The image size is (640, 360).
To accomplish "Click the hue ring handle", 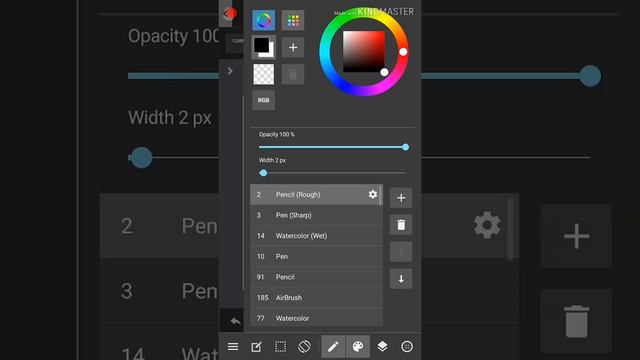I will point(403,52).
